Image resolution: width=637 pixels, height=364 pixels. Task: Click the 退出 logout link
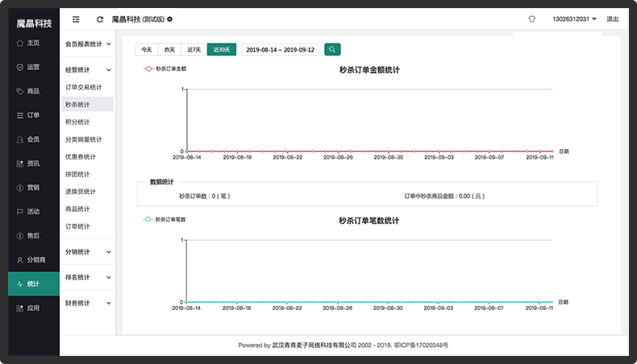pyautogui.click(x=612, y=19)
